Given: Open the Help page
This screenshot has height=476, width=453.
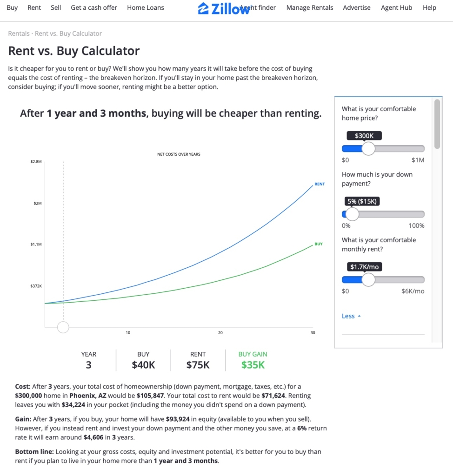Looking at the screenshot, I should [x=429, y=7].
